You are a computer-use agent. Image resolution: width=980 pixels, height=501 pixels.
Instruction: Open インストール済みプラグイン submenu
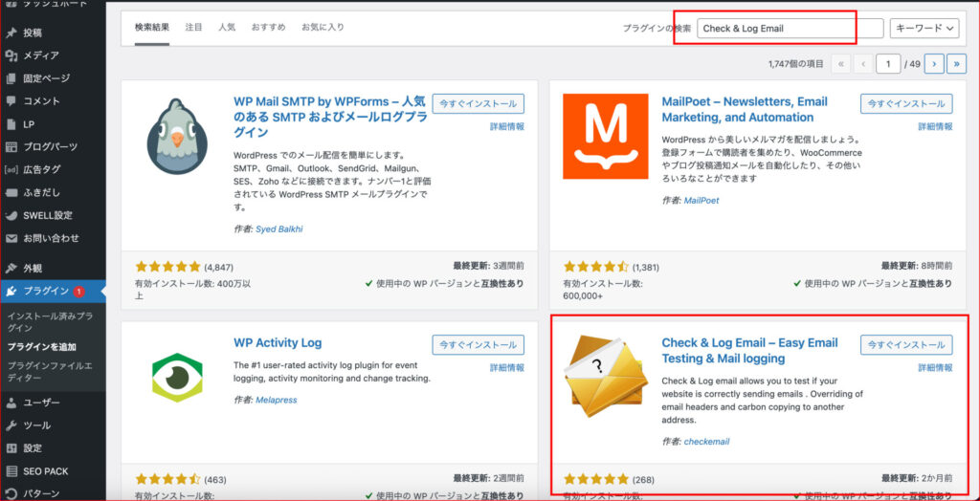(50, 321)
